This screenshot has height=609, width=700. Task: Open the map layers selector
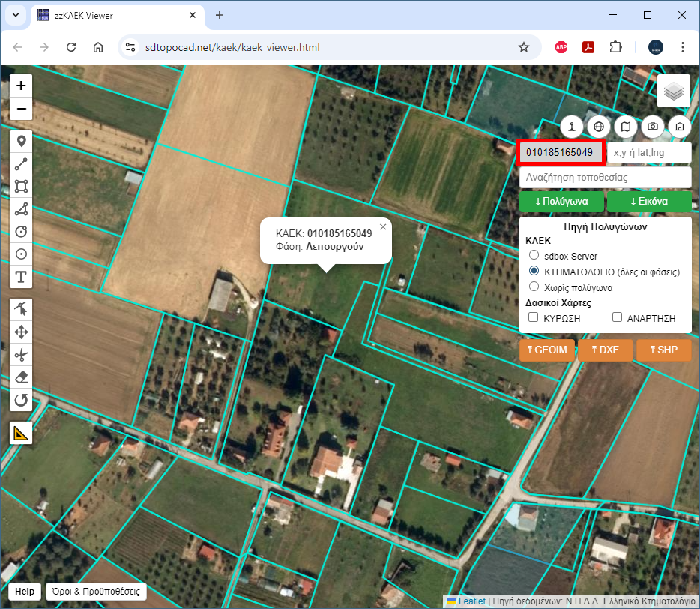pyautogui.click(x=673, y=91)
